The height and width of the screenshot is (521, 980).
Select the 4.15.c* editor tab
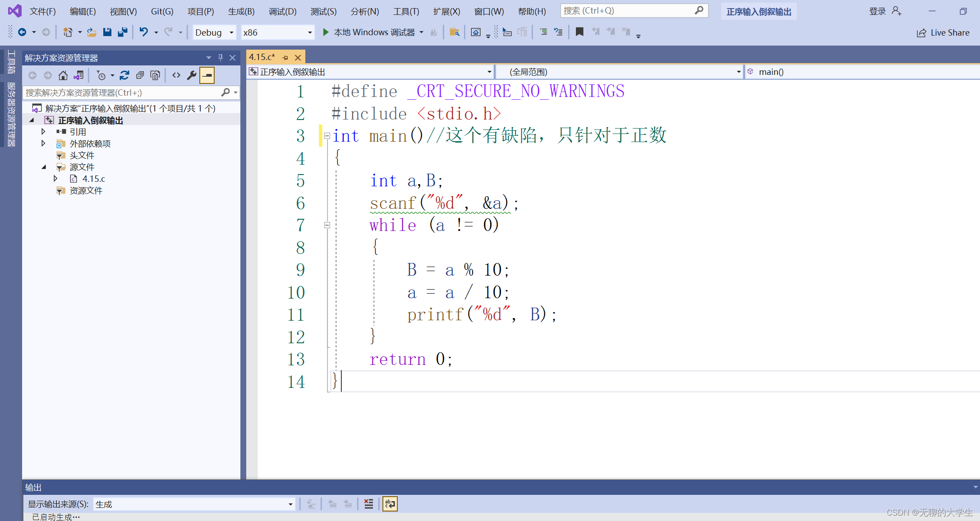[x=262, y=57]
